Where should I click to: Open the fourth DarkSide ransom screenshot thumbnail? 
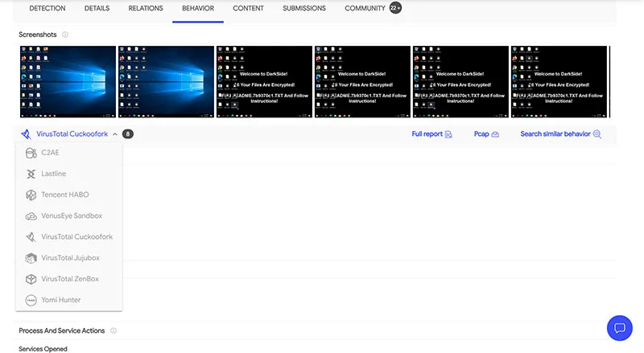coord(362,82)
